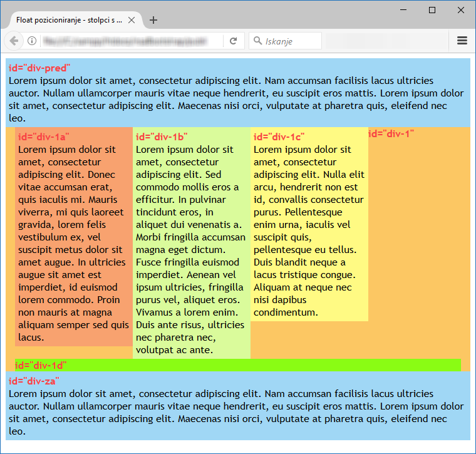Click the search magnifier icon
Screen dimensions: 476x454
click(x=257, y=40)
